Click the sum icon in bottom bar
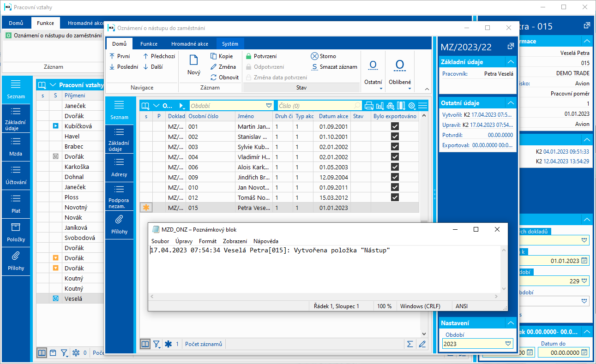 409,344
